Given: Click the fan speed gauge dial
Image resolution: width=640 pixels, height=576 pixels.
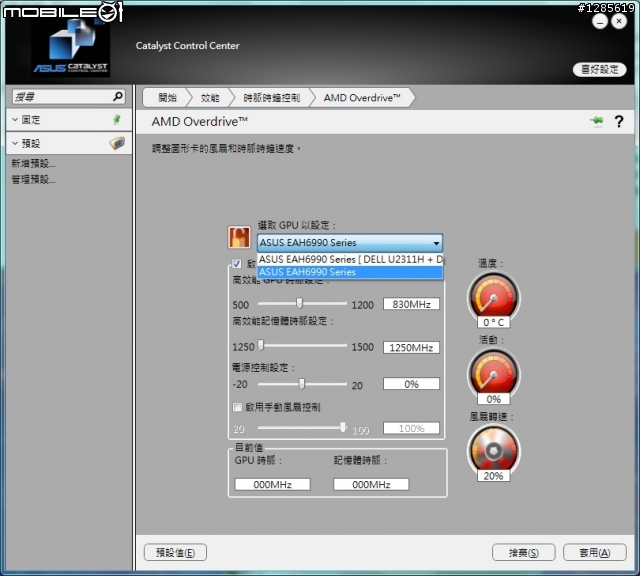Looking at the screenshot, I should (493, 450).
